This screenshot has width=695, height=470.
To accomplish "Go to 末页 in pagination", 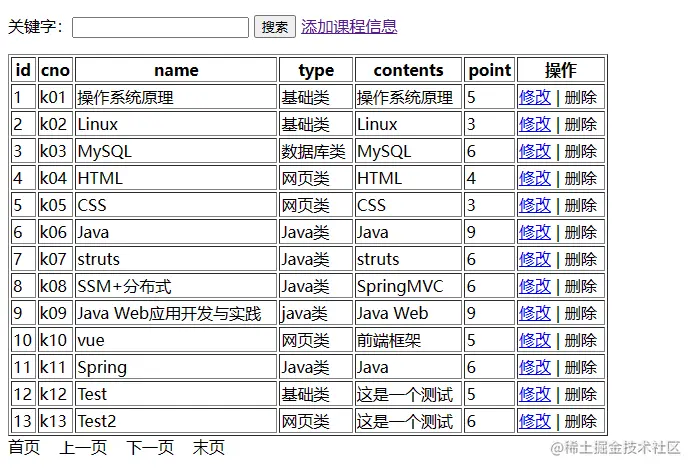I will [x=209, y=447].
